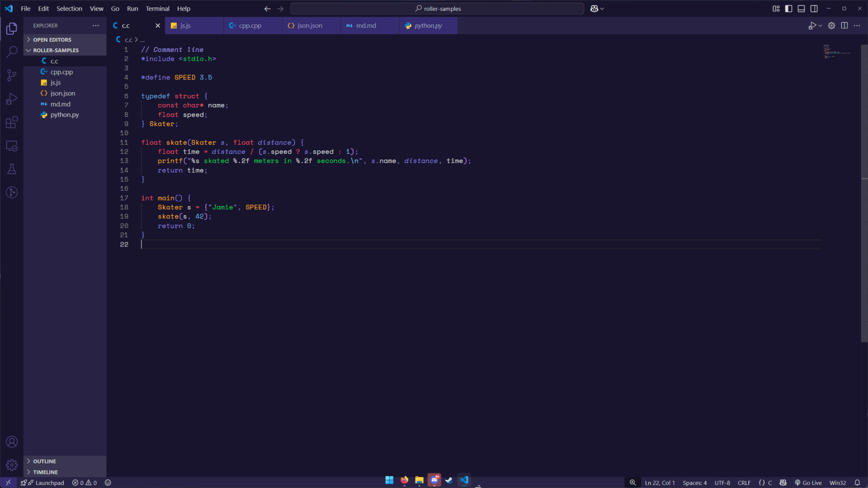Expand the Outline section
This screenshot has width=868, height=488.
44,461
